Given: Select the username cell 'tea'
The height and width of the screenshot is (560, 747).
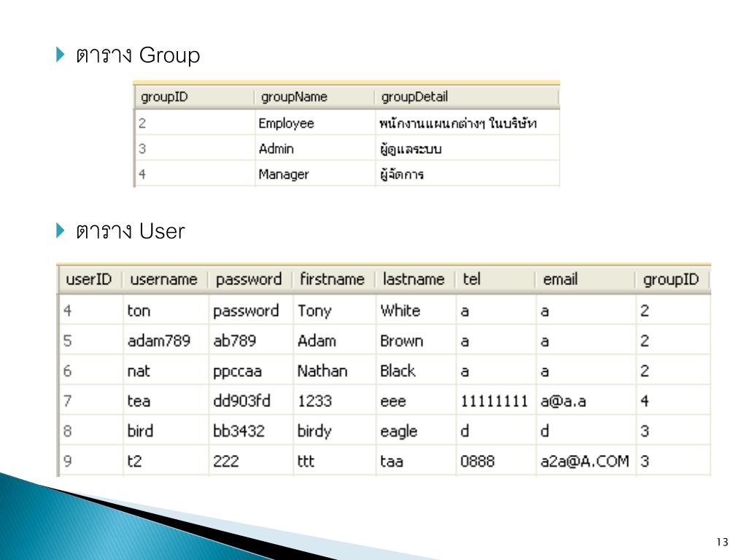Looking at the screenshot, I should [x=166, y=400].
